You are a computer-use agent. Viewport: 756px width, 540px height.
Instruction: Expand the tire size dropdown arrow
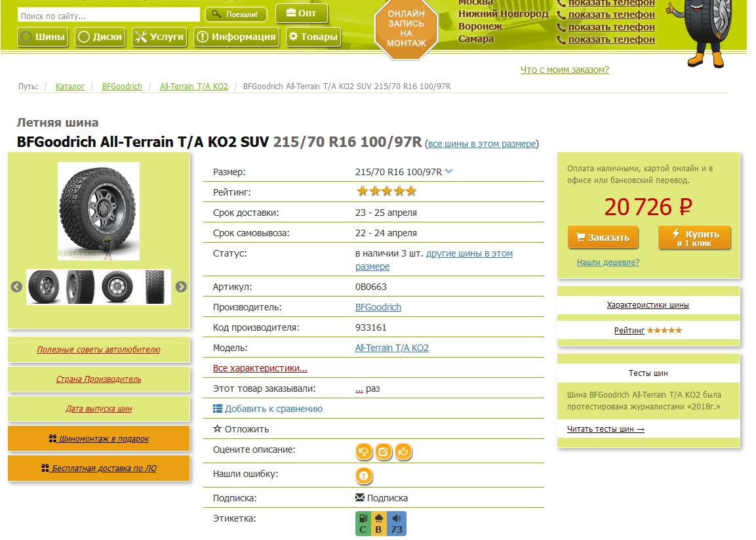449,171
